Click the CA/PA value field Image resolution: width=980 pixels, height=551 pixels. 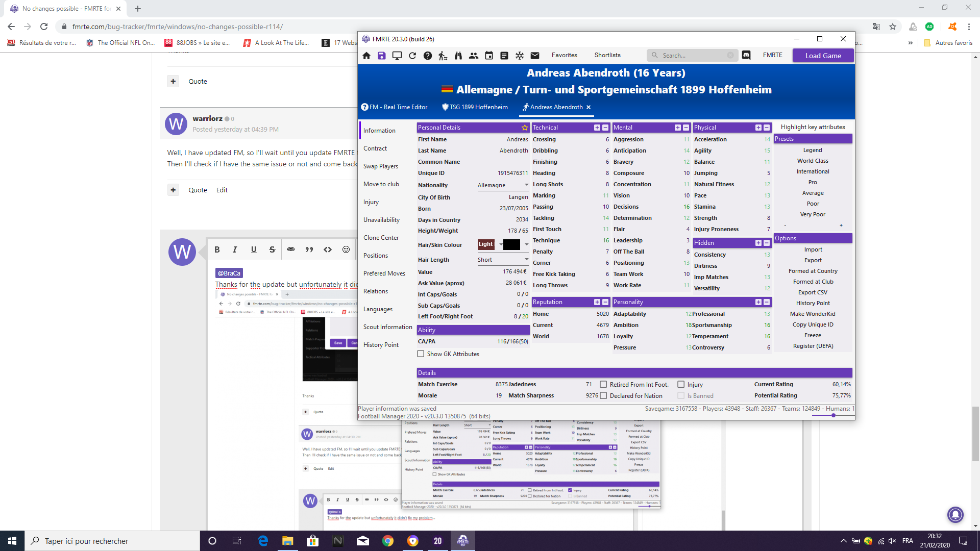click(x=512, y=341)
